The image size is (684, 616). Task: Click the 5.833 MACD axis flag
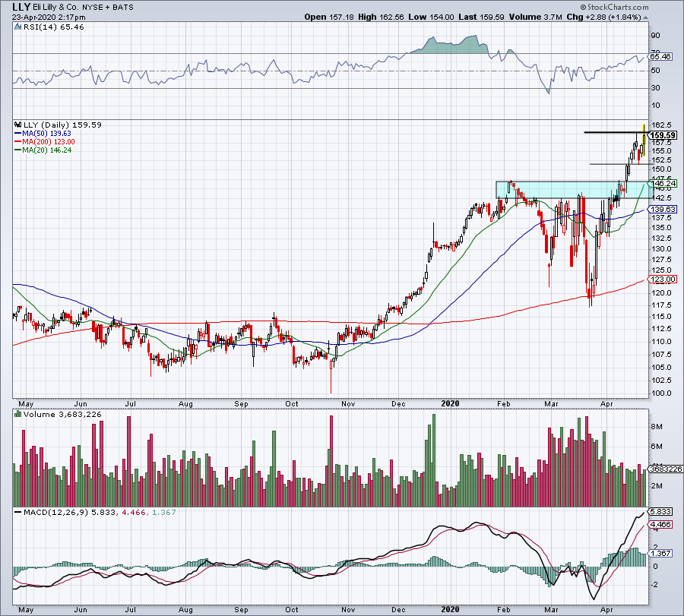click(660, 511)
